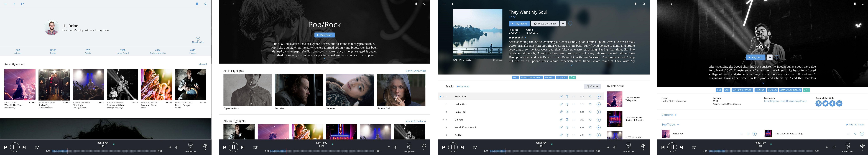Open hamburger menu on the Hi Brian home screen
The image size is (868, 155).
pyautogui.click(x=5, y=4)
